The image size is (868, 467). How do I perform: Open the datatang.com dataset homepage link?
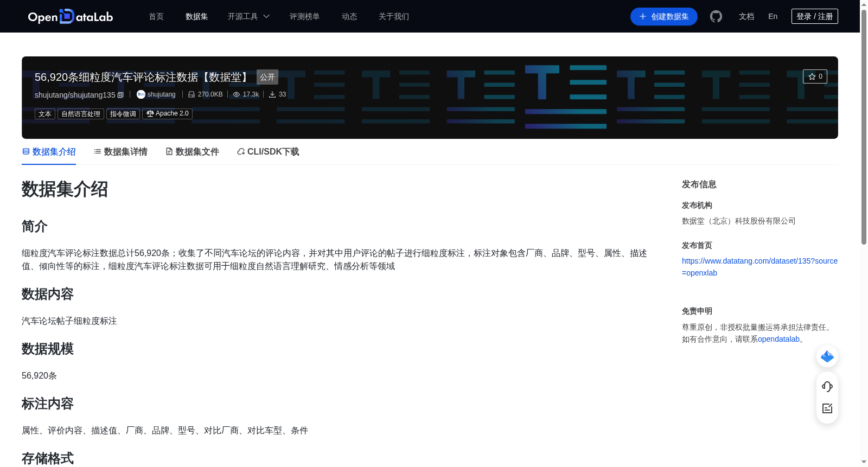pos(759,267)
